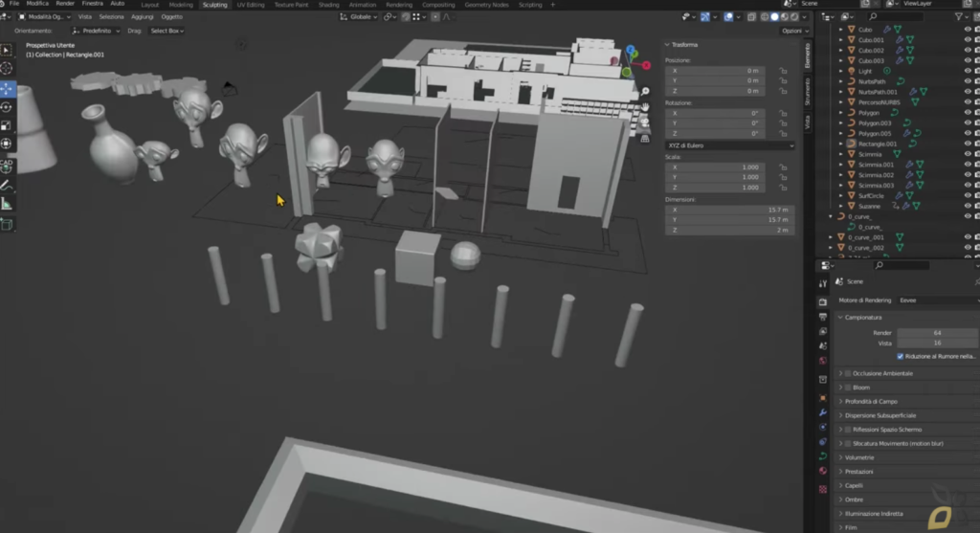Click the viewport pan hand icon
Screen dimensions: 980x533
coord(645,107)
